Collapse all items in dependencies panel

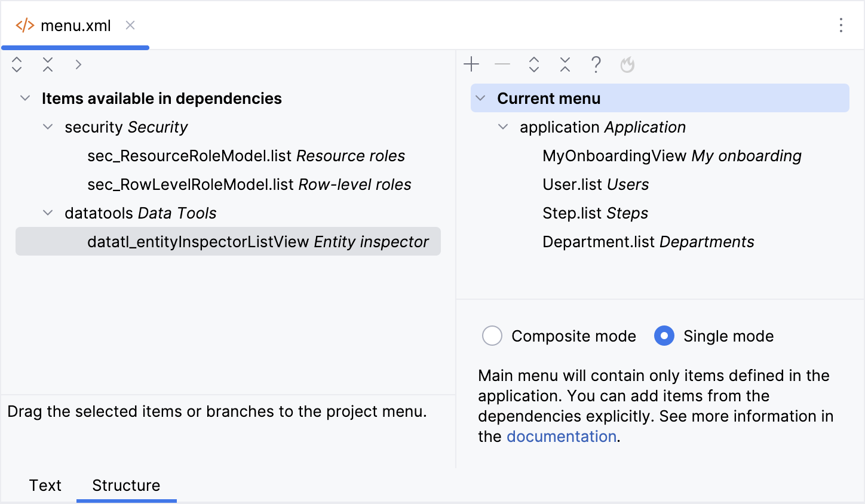click(x=48, y=64)
